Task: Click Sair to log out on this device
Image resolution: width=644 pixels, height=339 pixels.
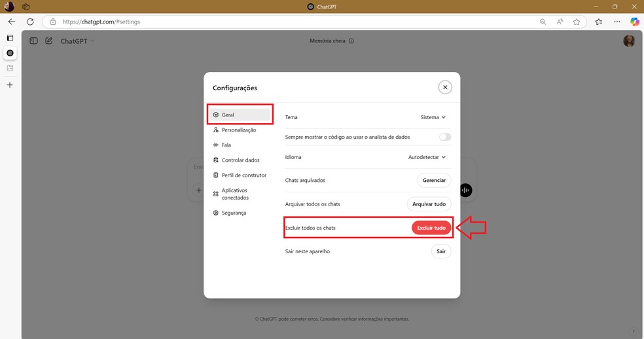Action: click(441, 251)
